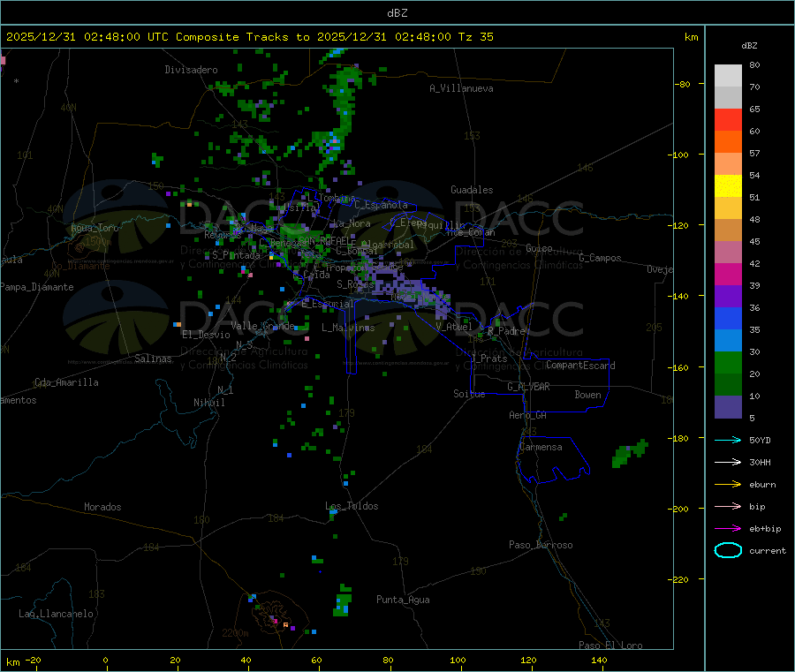Image resolution: width=795 pixels, height=672 pixels.
Task: Click the 'Punta_Agua' map label
Action: pyautogui.click(x=403, y=600)
